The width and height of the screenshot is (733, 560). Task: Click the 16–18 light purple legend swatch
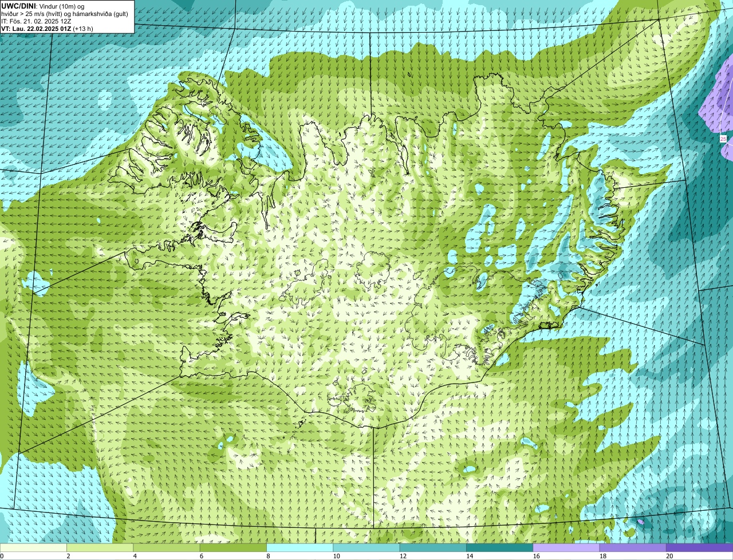click(566, 547)
